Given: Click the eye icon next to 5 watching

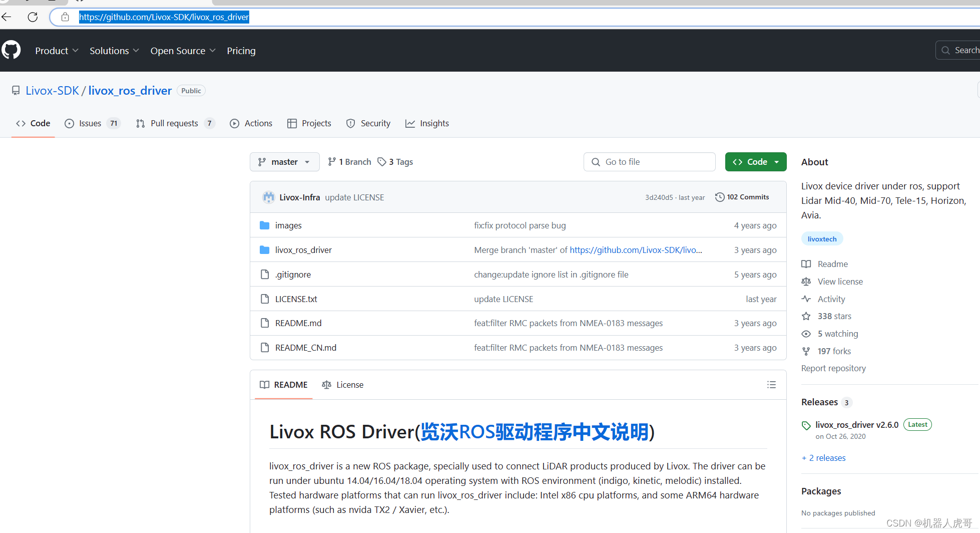Looking at the screenshot, I should point(806,334).
